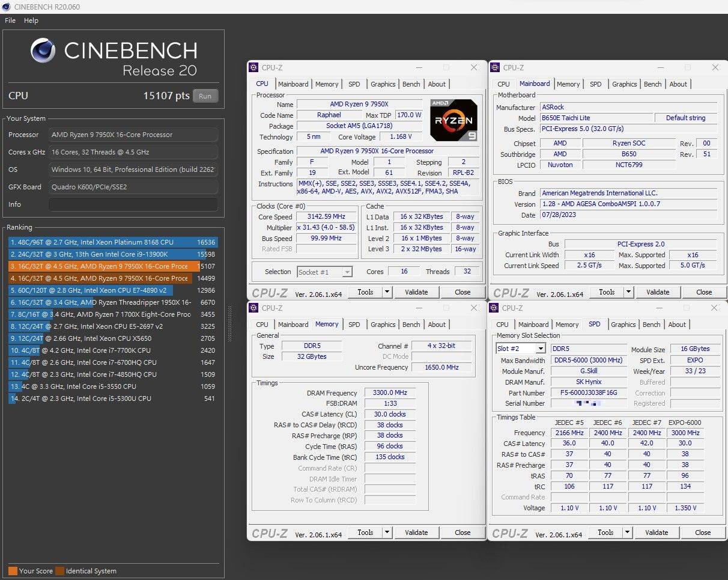Click the Info input field in Your System panel
Image resolution: width=728 pixels, height=580 pixels.
[x=133, y=204]
